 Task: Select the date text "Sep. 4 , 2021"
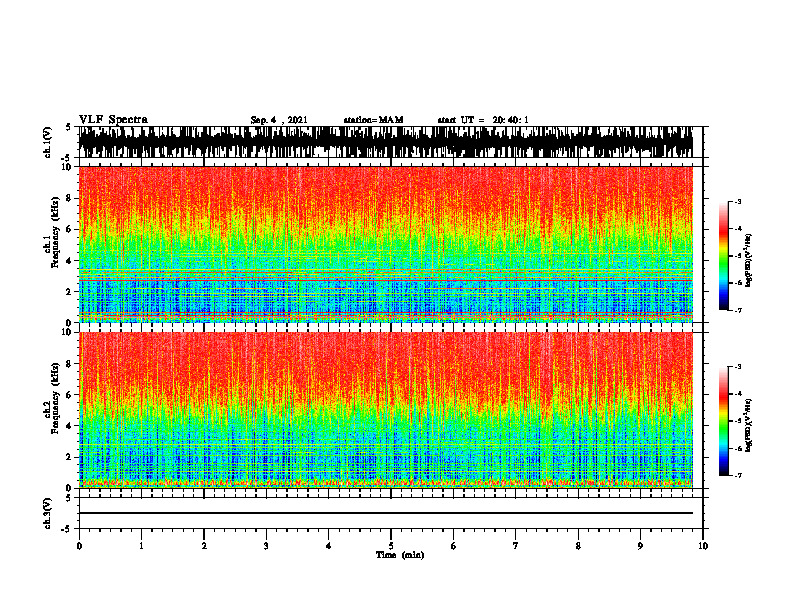tap(279, 120)
